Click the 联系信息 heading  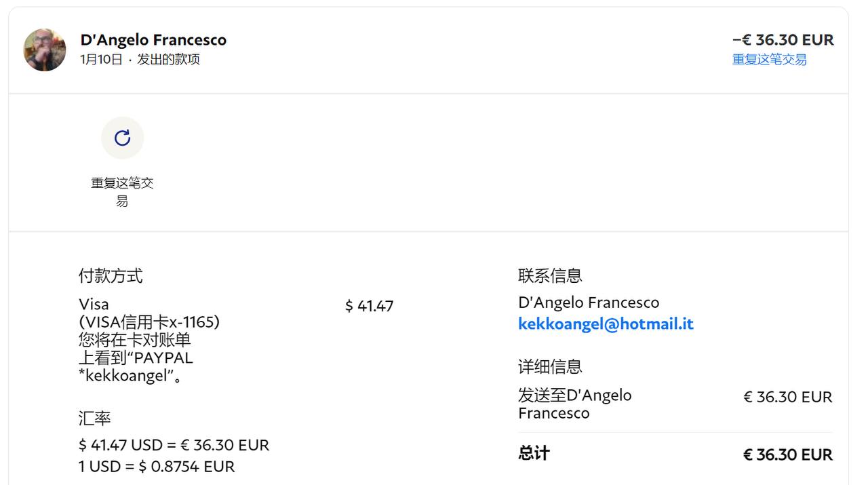[x=550, y=276]
